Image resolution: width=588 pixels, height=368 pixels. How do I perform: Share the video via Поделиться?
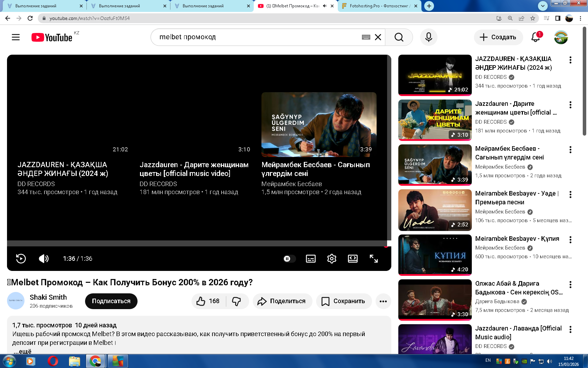coord(282,301)
